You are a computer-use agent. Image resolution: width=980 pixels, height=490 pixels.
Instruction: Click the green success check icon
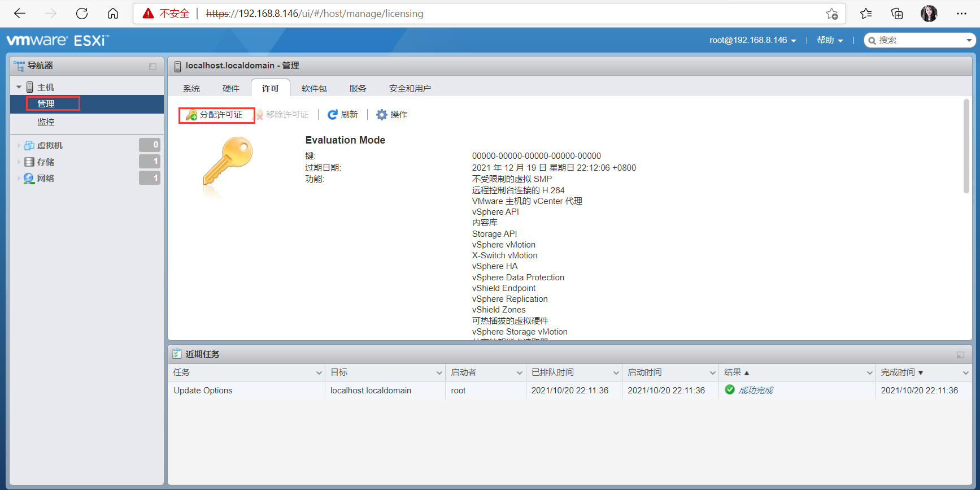tap(730, 389)
